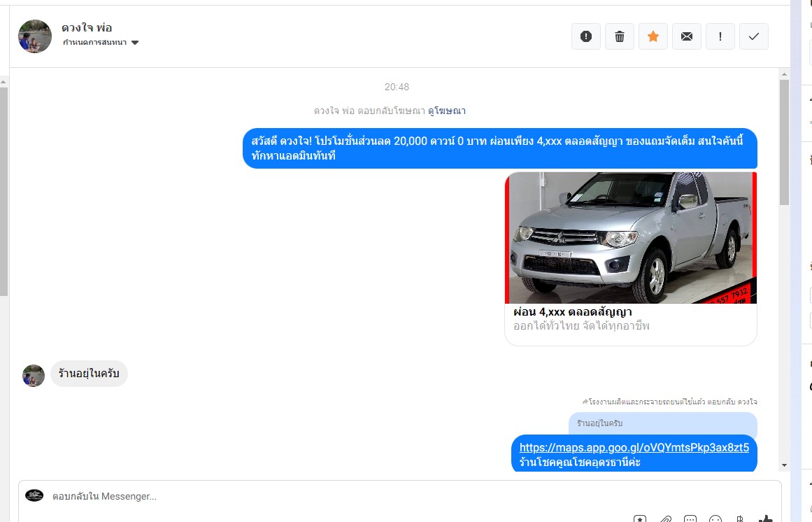Click page logo avatar in reply box
The width and height of the screenshot is (812, 522).
click(x=34, y=495)
